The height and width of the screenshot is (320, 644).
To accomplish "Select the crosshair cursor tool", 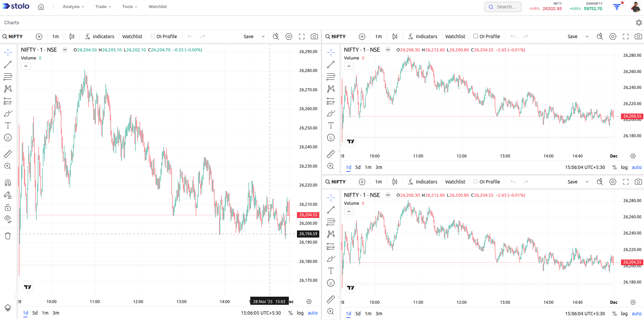I will tap(7, 52).
